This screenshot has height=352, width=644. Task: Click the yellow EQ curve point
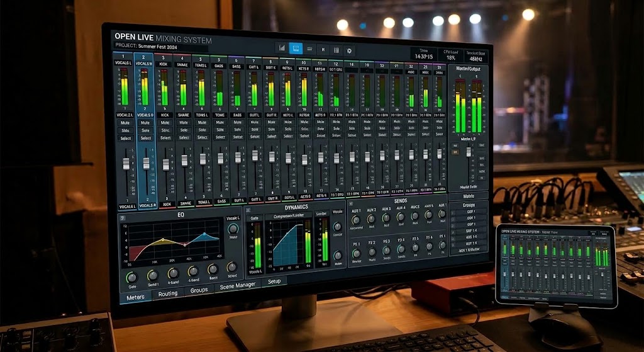[x=163, y=239]
